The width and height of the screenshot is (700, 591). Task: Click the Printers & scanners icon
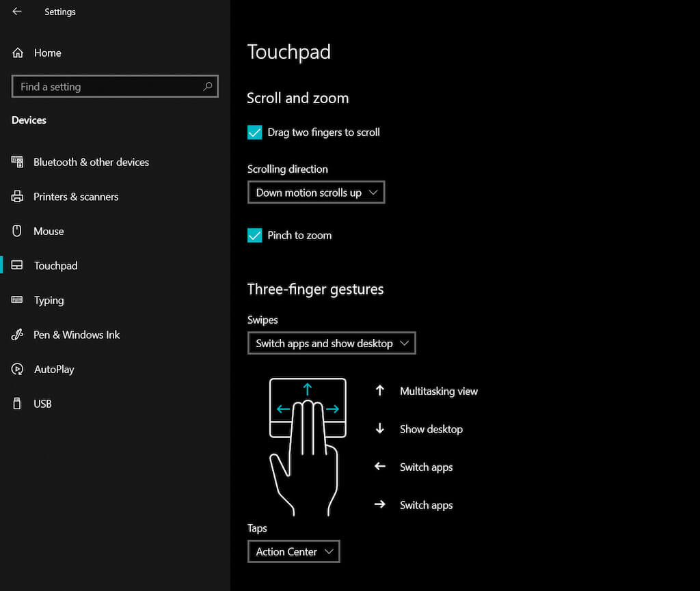pyautogui.click(x=17, y=196)
